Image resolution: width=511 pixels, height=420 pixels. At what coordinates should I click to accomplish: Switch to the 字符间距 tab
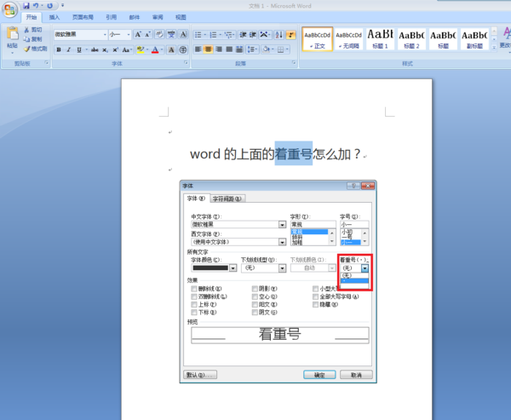(227, 198)
